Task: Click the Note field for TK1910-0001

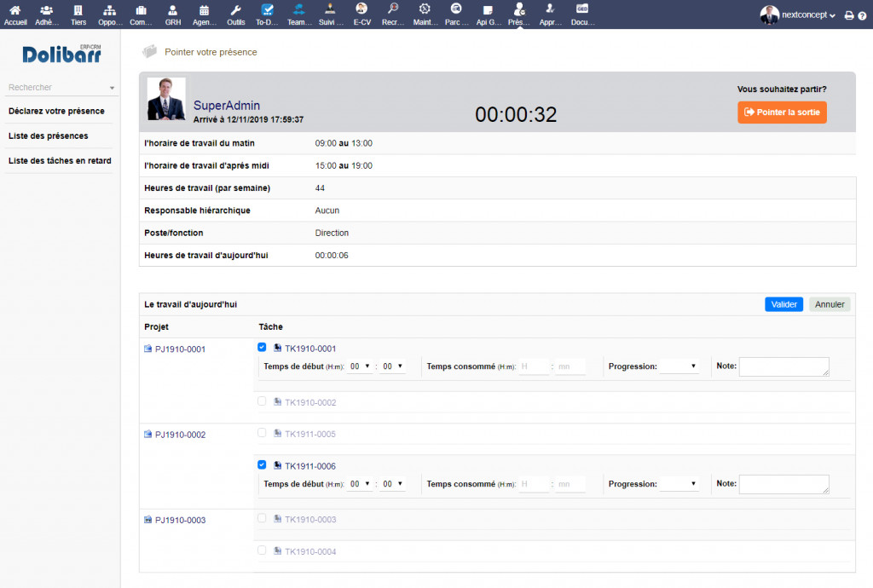Action: pyautogui.click(x=783, y=366)
